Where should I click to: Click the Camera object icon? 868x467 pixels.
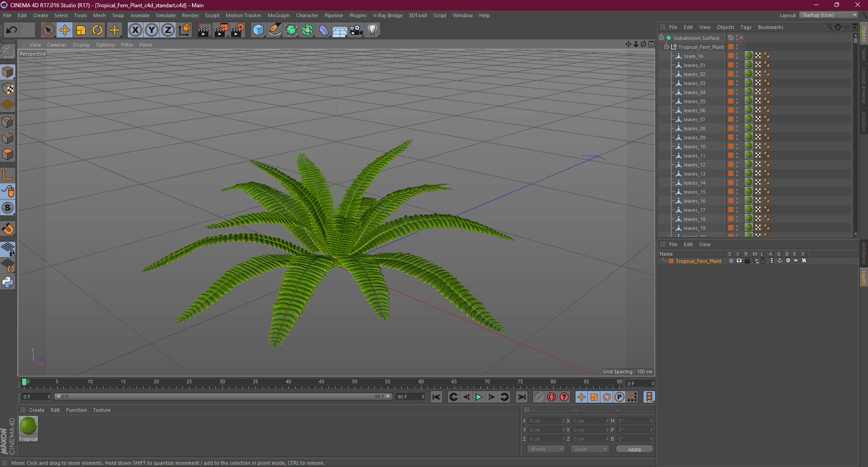point(356,30)
